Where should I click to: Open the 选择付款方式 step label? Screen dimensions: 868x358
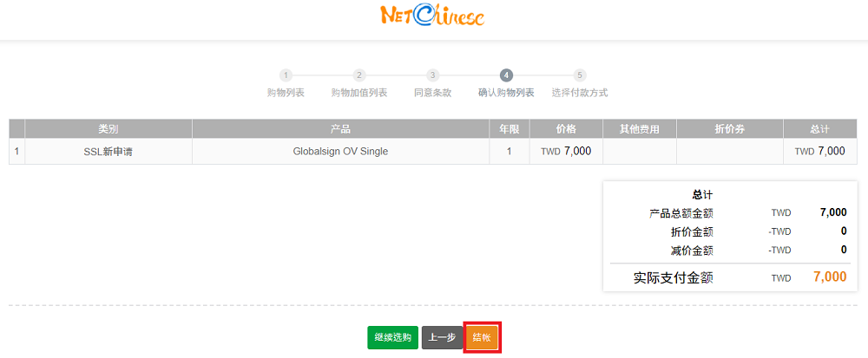tap(580, 93)
